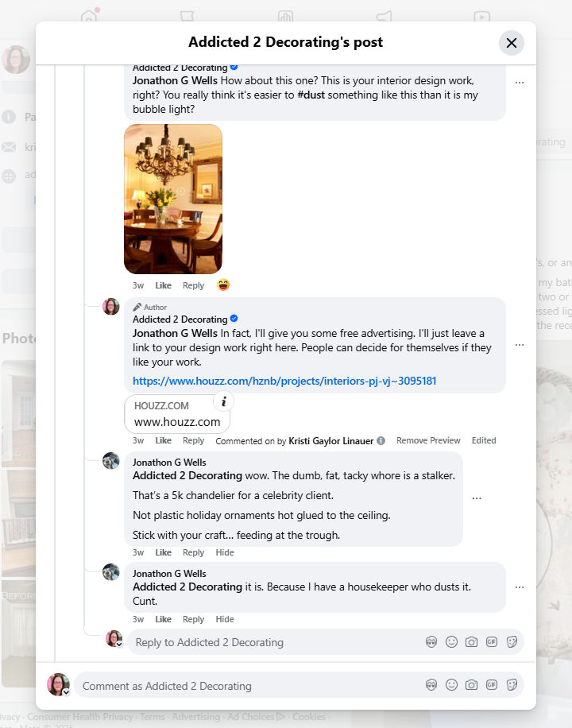The width and height of the screenshot is (572, 728).
Task: Open avatar sticker icon in comment box
Action: pyautogui.click(x=431, y=685)
